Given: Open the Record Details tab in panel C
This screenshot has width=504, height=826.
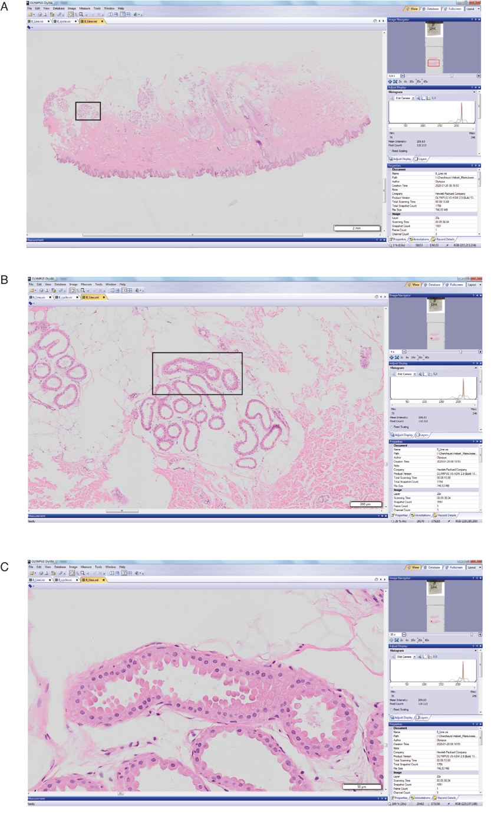Looking at the screenshot, I should click(x=444, y=798).
